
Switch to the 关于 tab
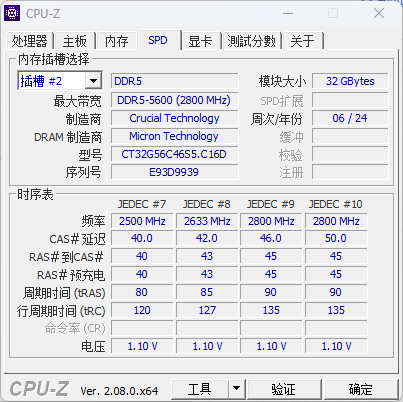click(x=303, y=41)
